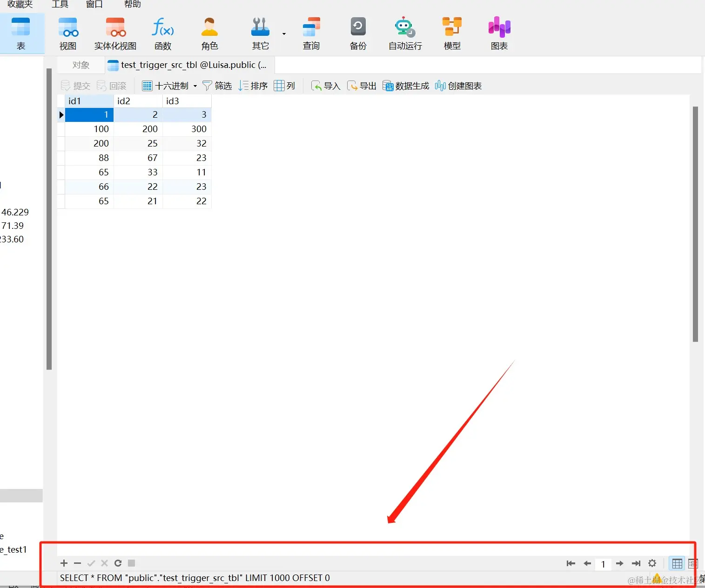Select the id3 cell containing 32

click(x=187, y=143)
